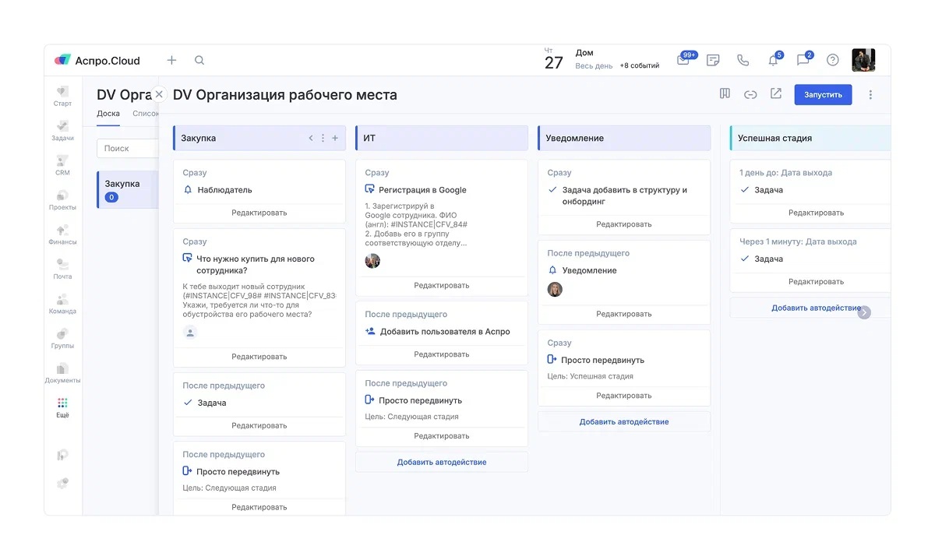The image size is (935, 560).
Task: Switch to the Доска tab
Action: pyautogui.click(x=108, y=114)
